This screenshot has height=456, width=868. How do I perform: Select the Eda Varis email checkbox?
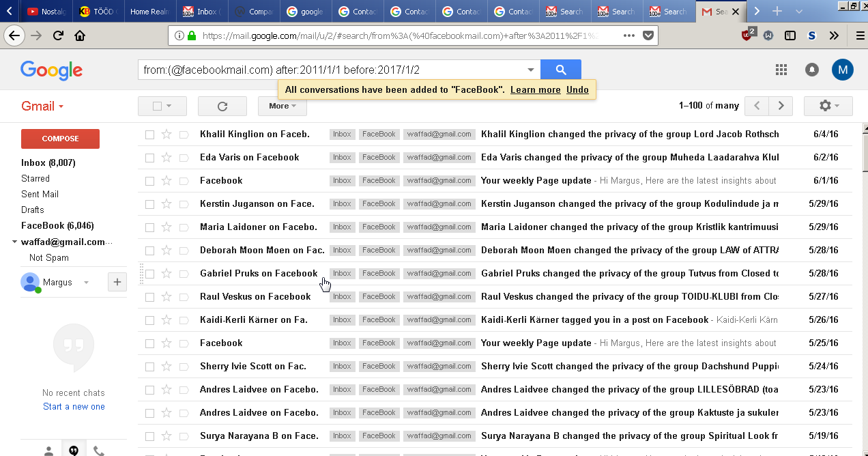point(150,158)
